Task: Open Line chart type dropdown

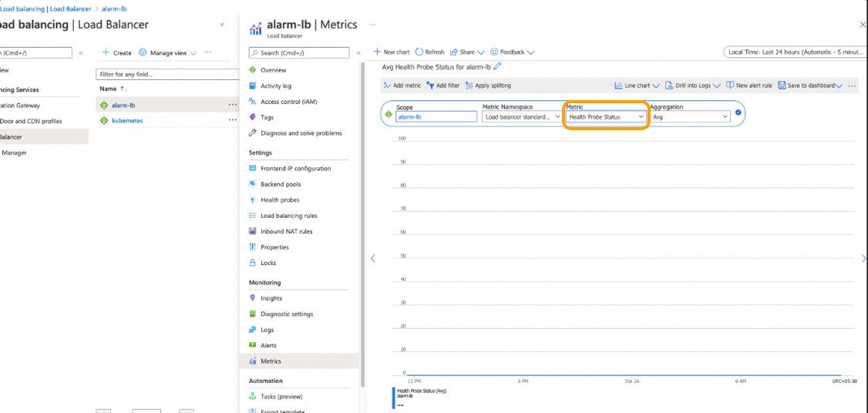Action: (x=638, y=86)
